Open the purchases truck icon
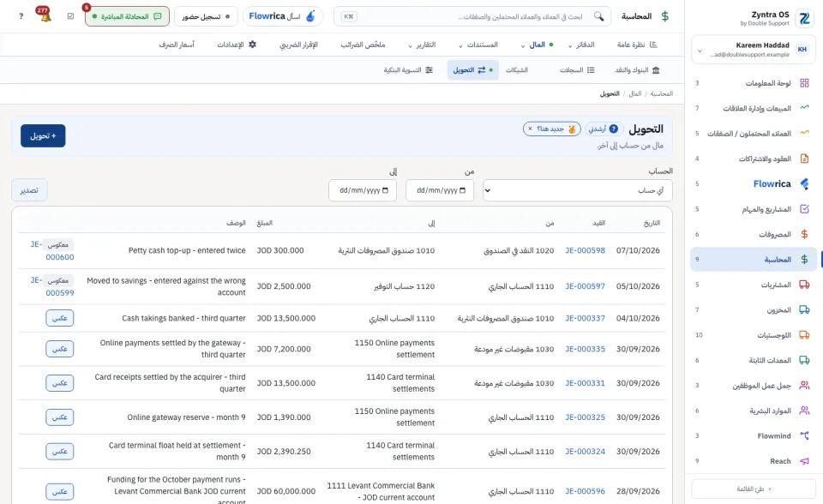 pyautogui.click(x=804, y=285)
